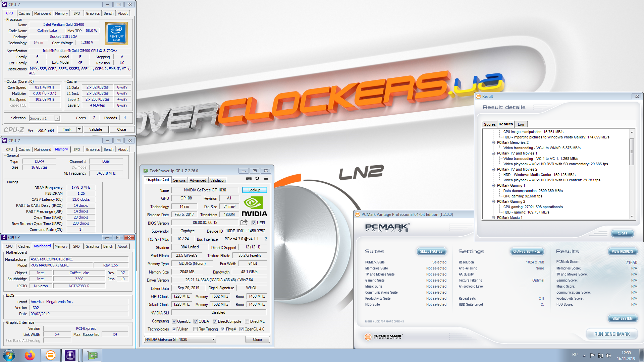Show hidden tray icons arrow
The image size is (644, 362).
(584, 355)
